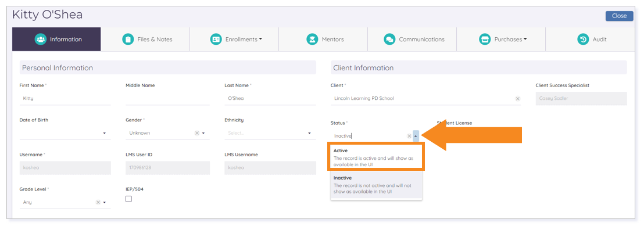Clear the Status selection
The height and width of the screenshot is (226, 644).
point(409,136)
